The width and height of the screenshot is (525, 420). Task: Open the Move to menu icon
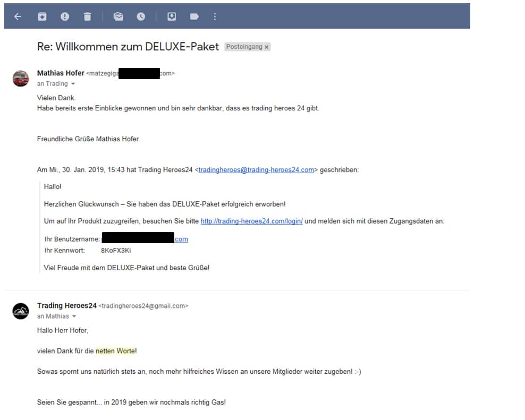[x=172, y=16]
